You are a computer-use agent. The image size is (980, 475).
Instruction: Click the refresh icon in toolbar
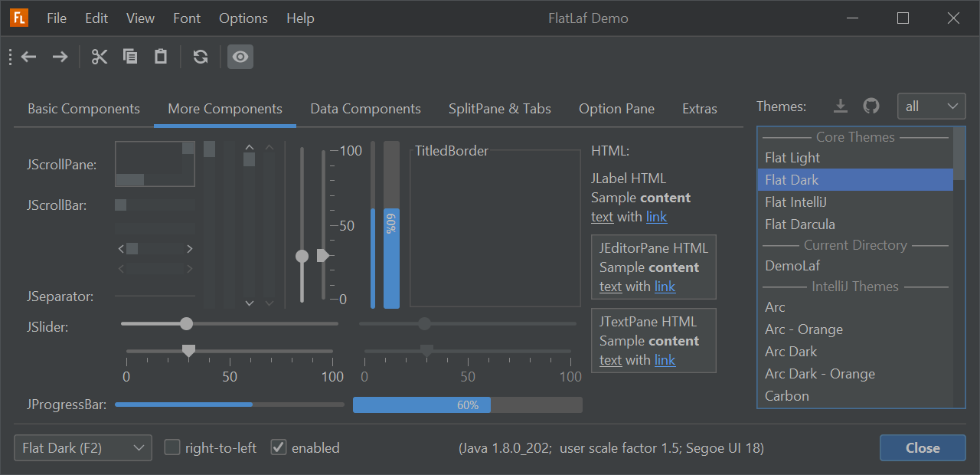(x=201, y=57)
